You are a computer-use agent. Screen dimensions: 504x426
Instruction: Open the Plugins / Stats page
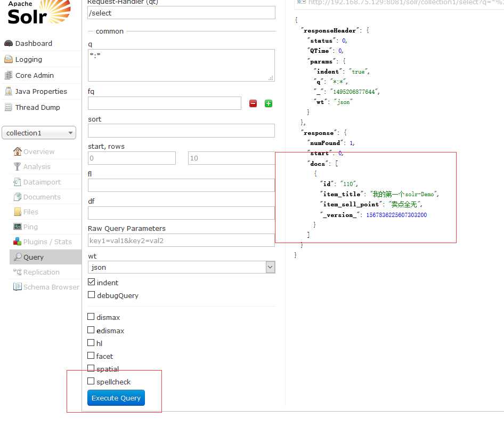[47, 242]
